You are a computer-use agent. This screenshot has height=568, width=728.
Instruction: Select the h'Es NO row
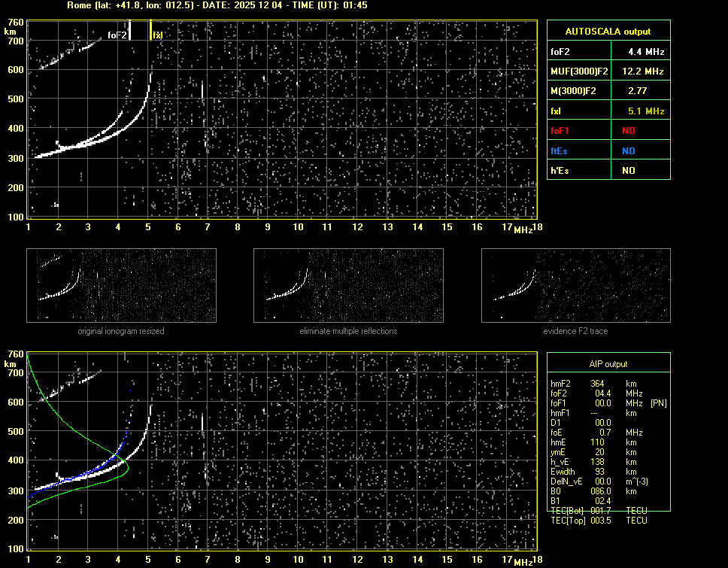[x=608, y=171]
